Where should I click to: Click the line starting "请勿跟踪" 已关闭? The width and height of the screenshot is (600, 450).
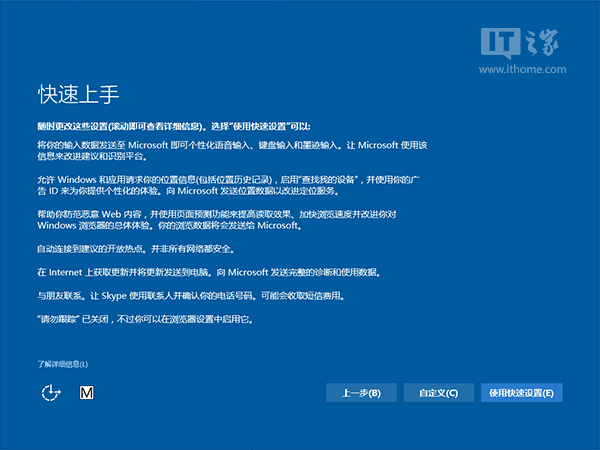click(x=145, y=319)
